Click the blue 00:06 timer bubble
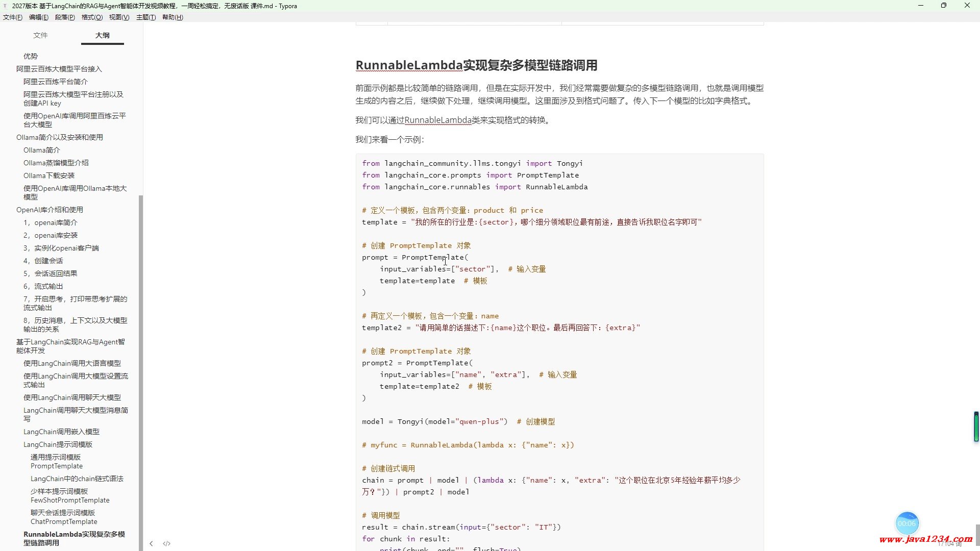This screenshot has height=551, width=980. (x=906, y=523)
